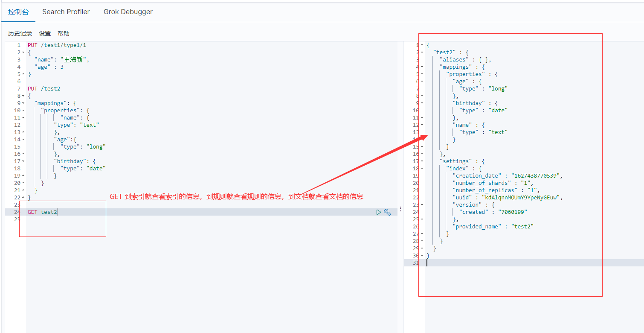Image resolution: width=644 pixels, height=333 pixels.
Task: Click line number 24 in request gutter
Action: (x=17, y=212)
